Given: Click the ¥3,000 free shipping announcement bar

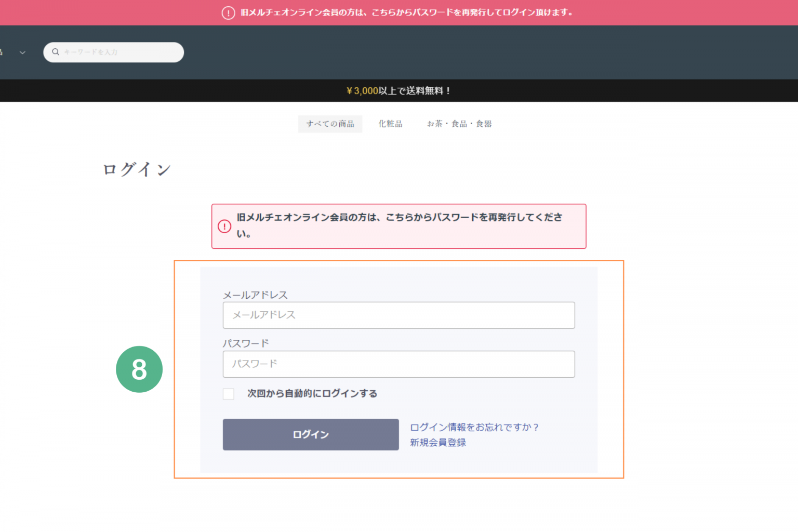Looking at the screenshot, I should pyautogui.click(x=398, y=91).
